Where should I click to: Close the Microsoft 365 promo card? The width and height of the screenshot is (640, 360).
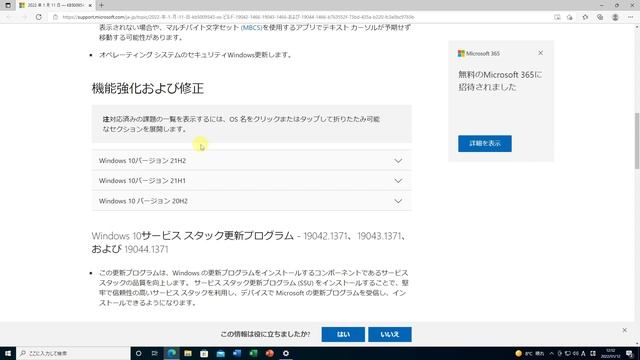(540, 53)
